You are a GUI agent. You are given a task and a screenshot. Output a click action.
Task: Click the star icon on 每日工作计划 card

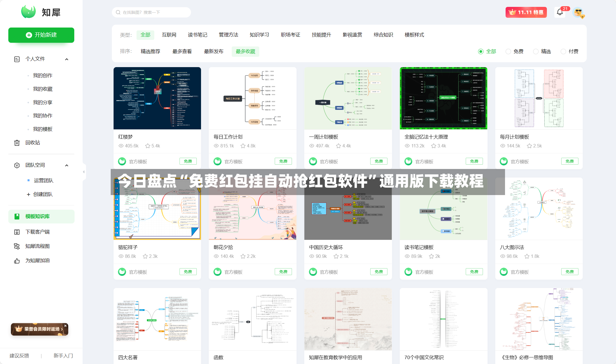pos(243,146)
